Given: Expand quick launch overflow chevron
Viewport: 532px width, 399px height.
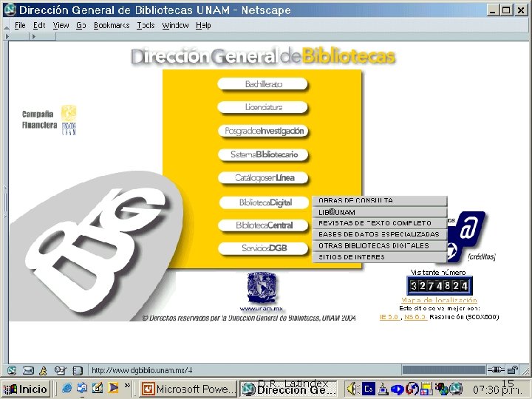Looking at the screenshot, I should coord(127,386).
